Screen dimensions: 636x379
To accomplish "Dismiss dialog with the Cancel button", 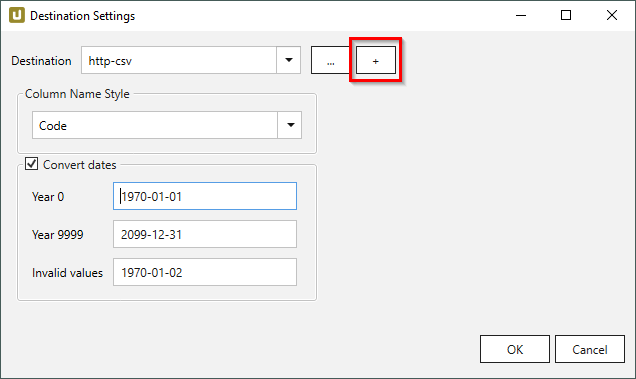I will [590, 349].
